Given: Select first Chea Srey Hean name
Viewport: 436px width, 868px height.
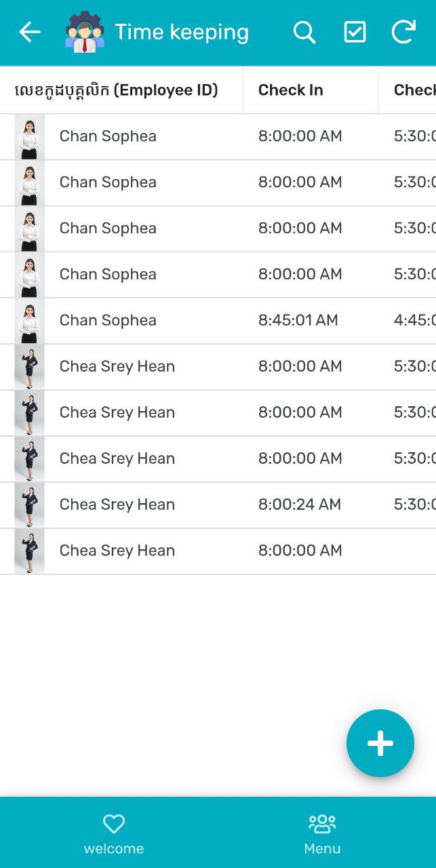Looking at the screenshot, I should (x=117, y=366).
